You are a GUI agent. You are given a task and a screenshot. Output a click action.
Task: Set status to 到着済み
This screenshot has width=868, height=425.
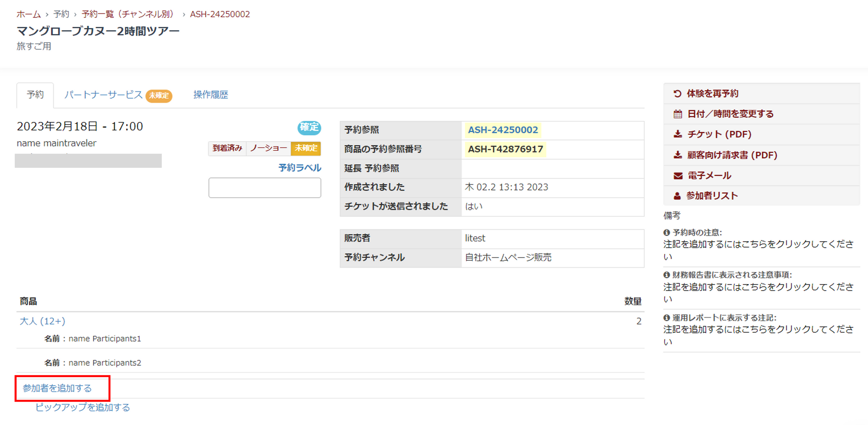pyautogui.click(x=227, y=148)
